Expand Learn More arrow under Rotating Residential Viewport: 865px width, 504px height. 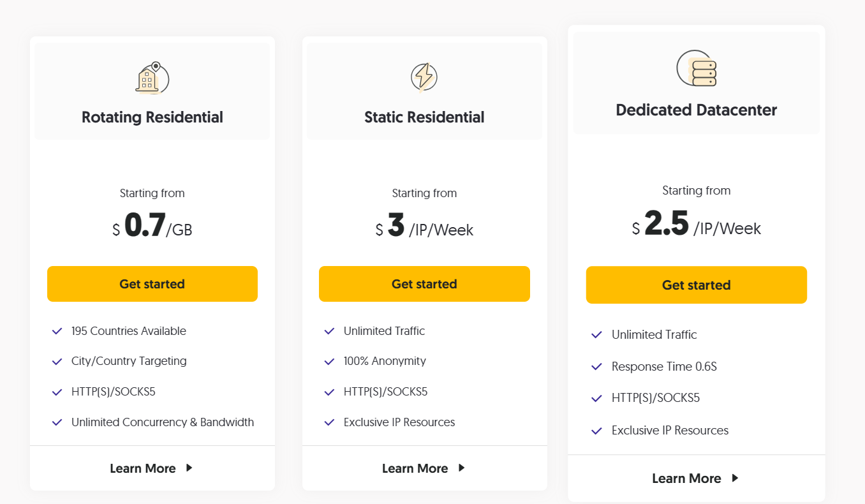click(189, 468)
